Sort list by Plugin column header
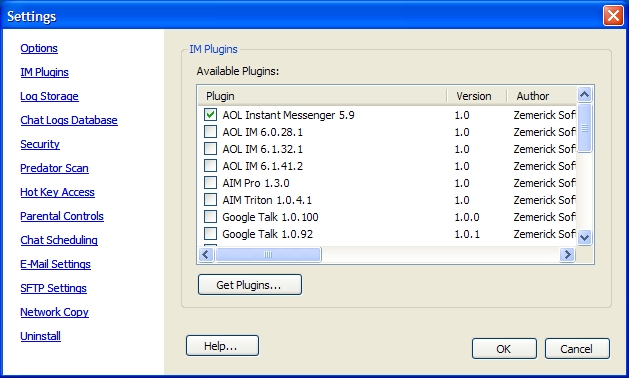The image size is (629, 378). (x=322, y=96)
